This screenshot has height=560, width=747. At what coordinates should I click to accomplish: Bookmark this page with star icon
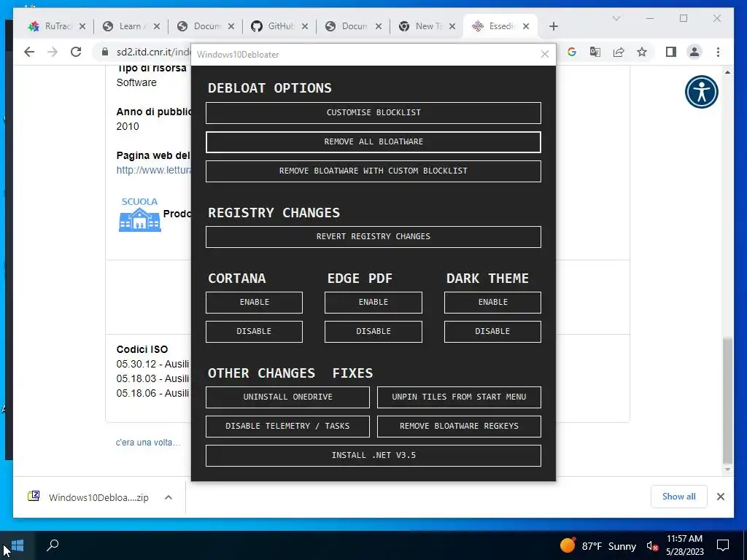642,52
